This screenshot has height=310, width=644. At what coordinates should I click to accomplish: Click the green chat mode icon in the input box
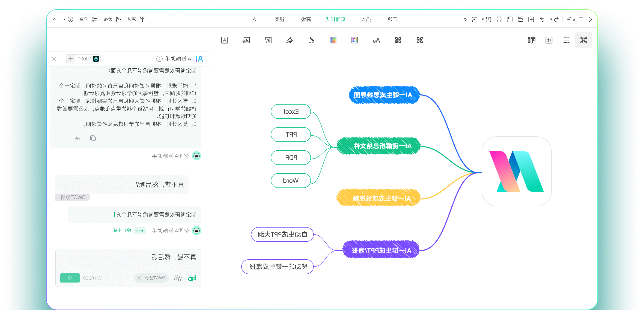pos(192,278)
